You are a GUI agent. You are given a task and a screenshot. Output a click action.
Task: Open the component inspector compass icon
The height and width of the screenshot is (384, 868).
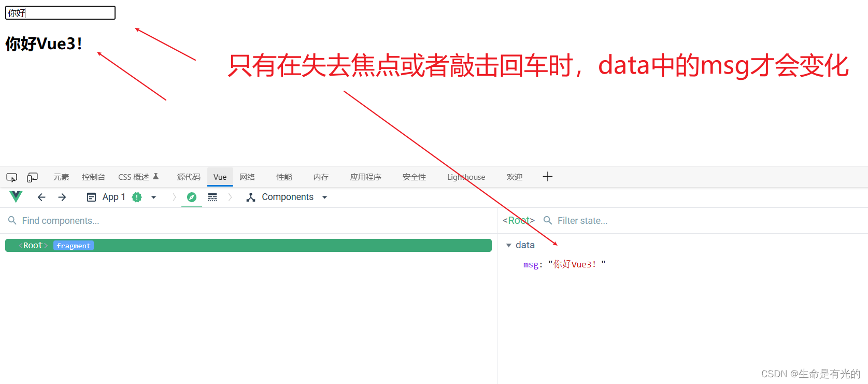pyautogui.click(x=192, y=197)
